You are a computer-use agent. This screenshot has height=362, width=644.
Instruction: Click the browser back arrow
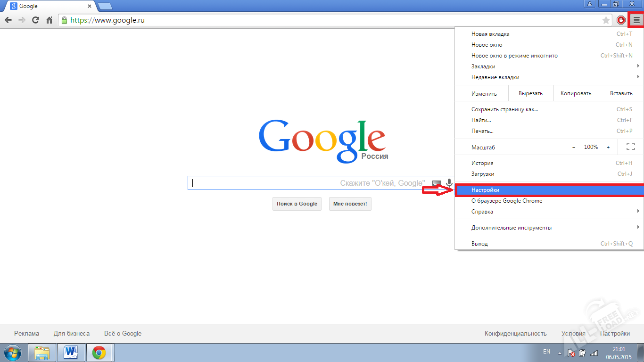click(8, 20)
